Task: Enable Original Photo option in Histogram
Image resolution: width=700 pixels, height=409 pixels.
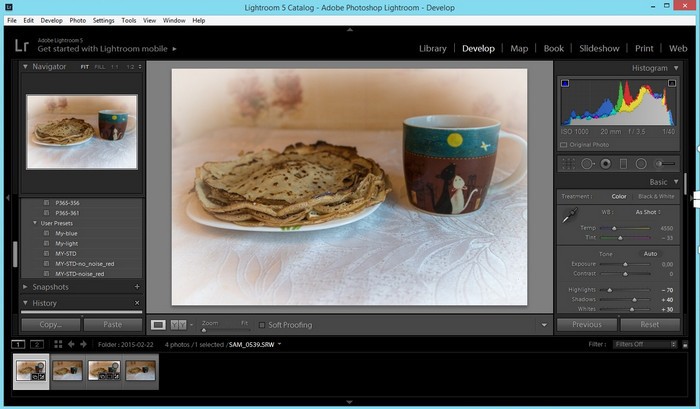Action: point(563,145)
